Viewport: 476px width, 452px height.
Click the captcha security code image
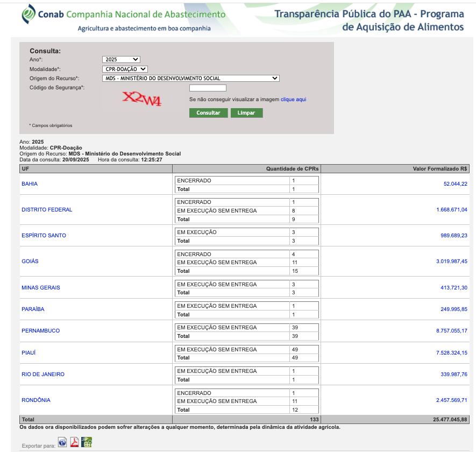141,99
